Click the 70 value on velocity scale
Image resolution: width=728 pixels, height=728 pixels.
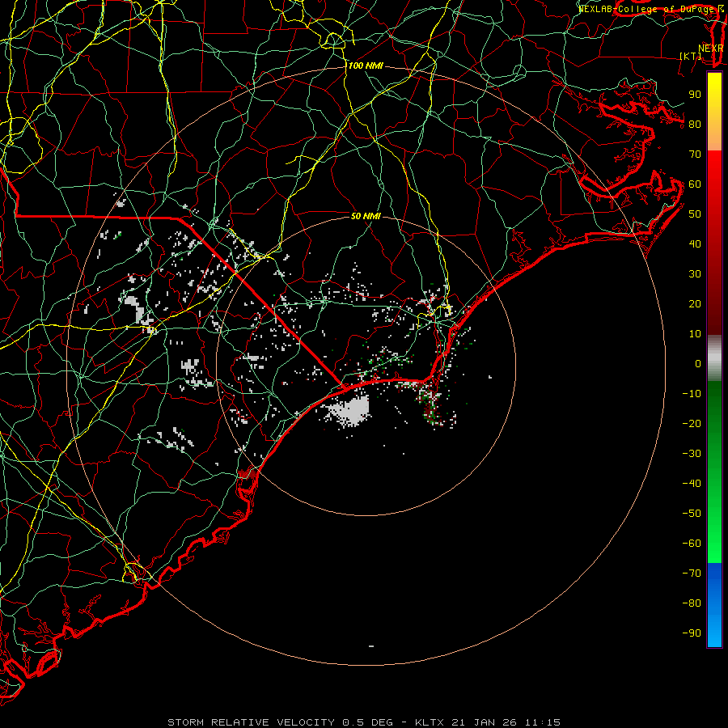(695, 154)
